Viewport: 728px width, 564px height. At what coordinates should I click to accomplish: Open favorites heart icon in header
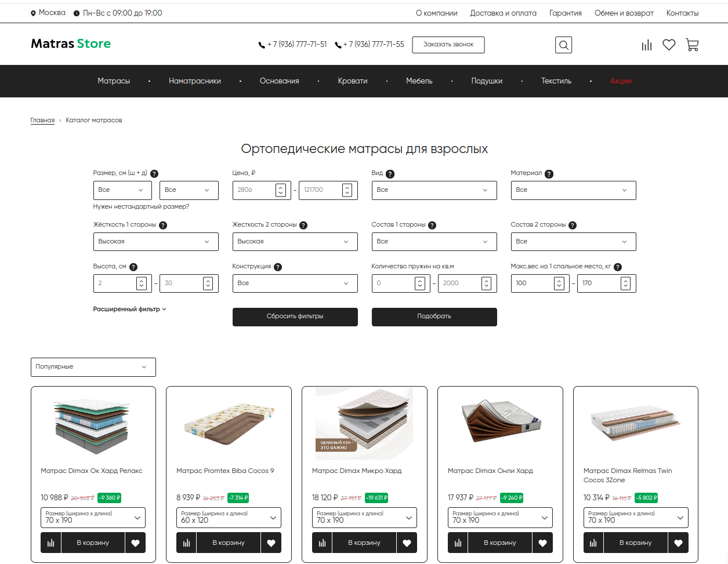point(669,45)
